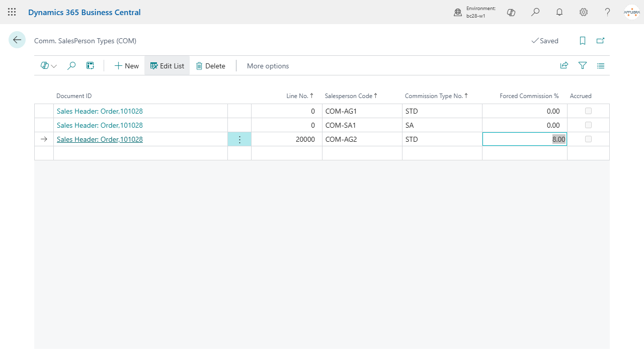Select the Line No. cell 20000
This screenshot has width=644, height=362.
[287, 139]
